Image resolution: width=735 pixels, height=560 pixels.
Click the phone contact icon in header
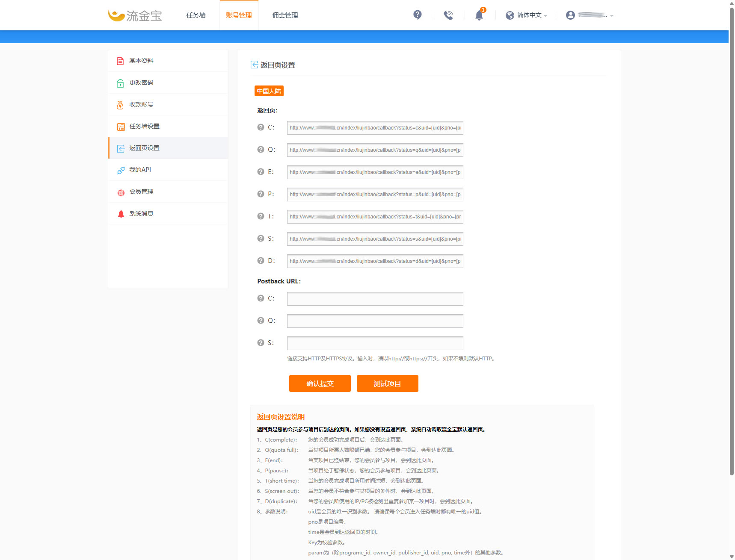pos(448,15)
